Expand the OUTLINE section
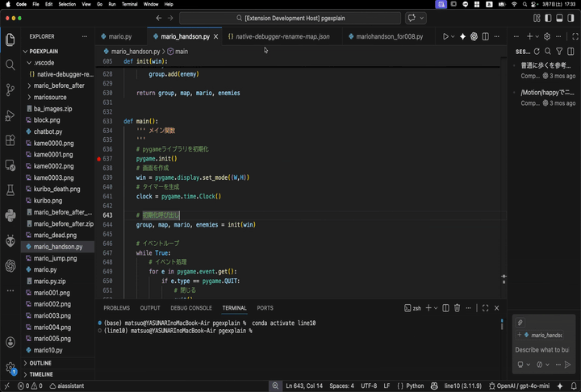 pyautogui.click(x=40, y=363)
